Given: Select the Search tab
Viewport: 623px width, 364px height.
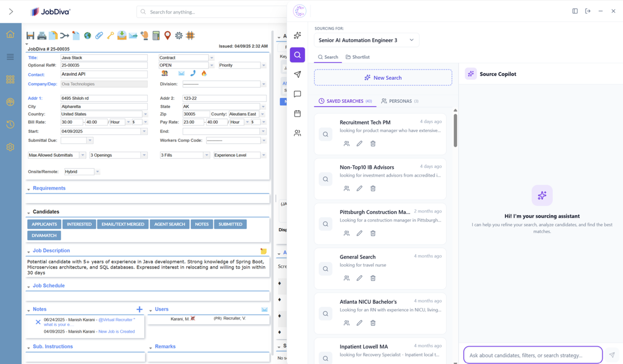Looking at the screenshot, I should coord(328,57).
